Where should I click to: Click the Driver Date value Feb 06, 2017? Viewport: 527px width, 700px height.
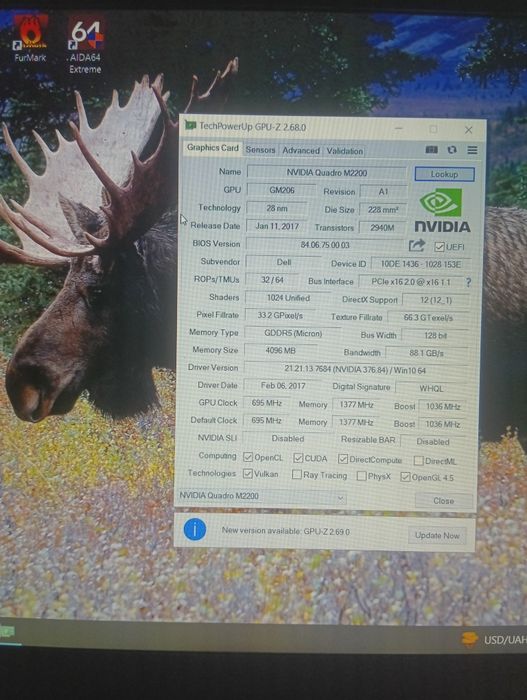283,385
